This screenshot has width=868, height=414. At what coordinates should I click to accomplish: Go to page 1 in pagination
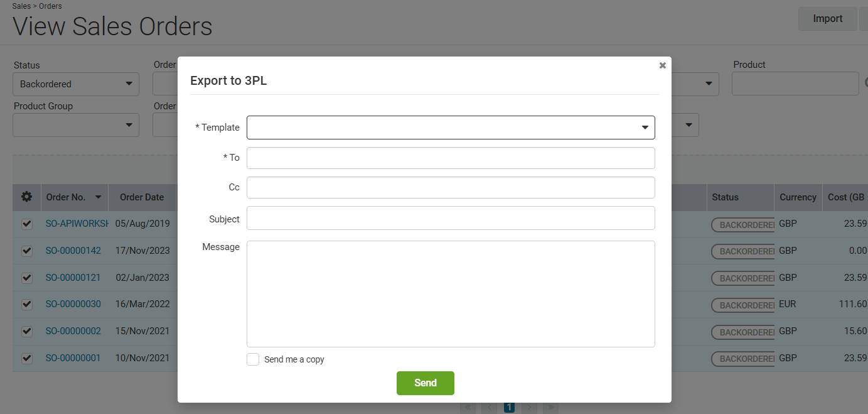(509, 407)
